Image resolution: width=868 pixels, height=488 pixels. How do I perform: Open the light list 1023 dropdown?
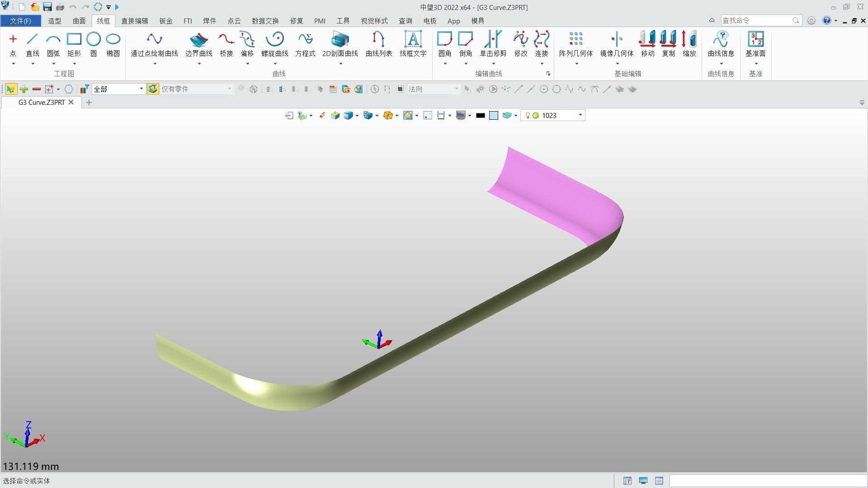click(580, 115)
